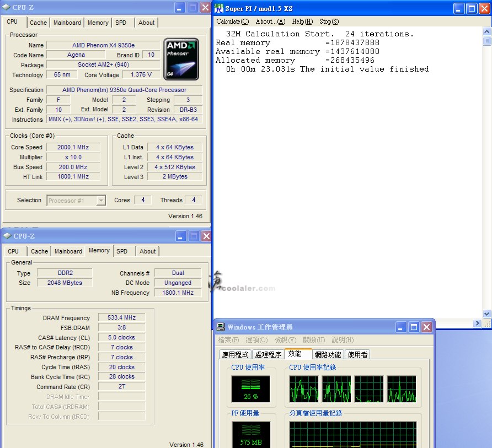Screen dimensions: 492x448
Task: Click the Command Rate value 2T
Action: pos(122,386)
